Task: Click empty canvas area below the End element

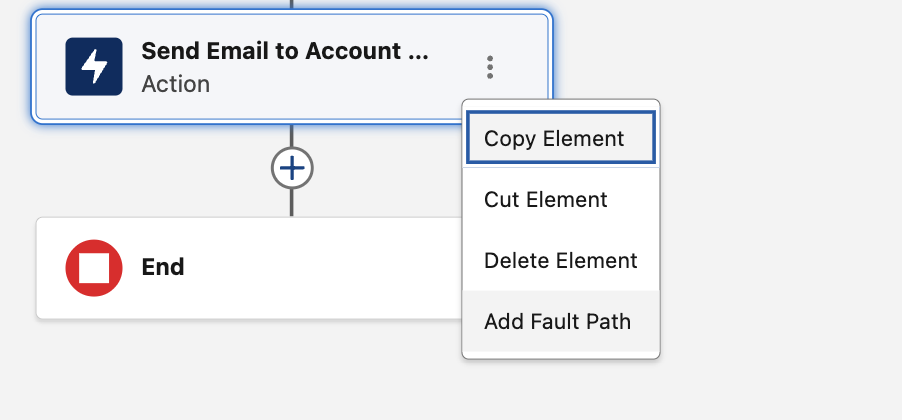Action: (250, 375)
